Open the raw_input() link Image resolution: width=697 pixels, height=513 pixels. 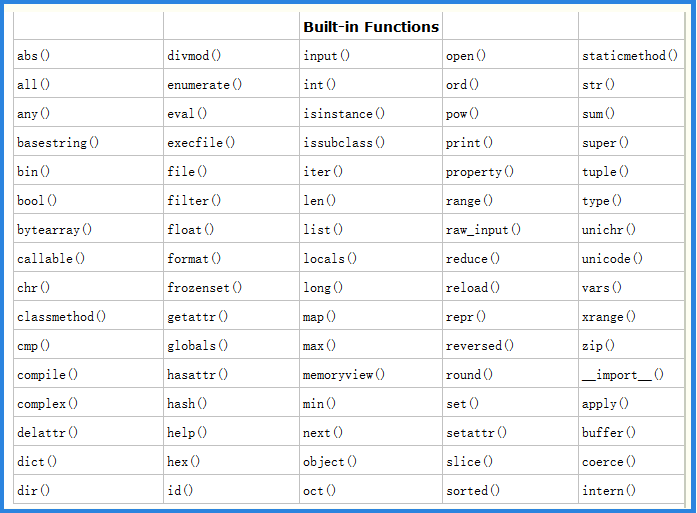pos(483,230)
